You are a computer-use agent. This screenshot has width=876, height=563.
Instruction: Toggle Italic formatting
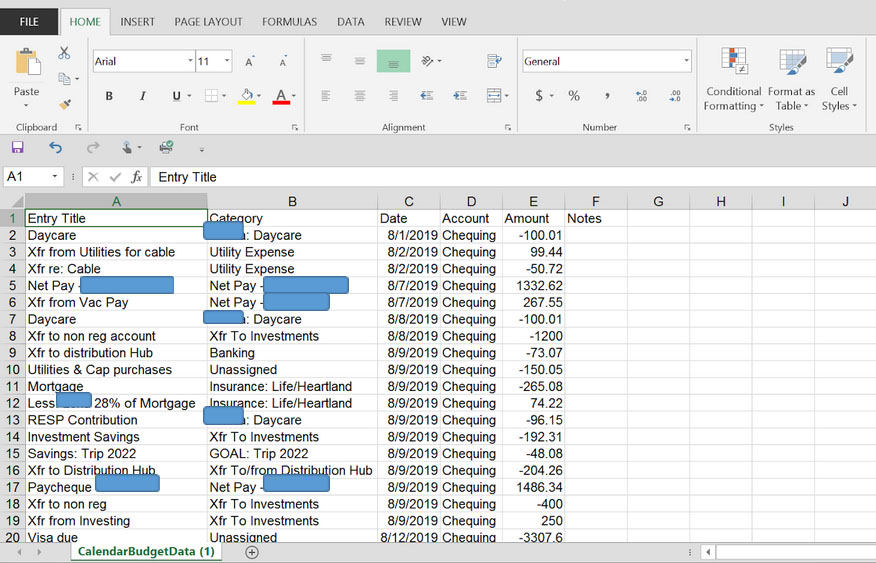click(x=143, y=96)
